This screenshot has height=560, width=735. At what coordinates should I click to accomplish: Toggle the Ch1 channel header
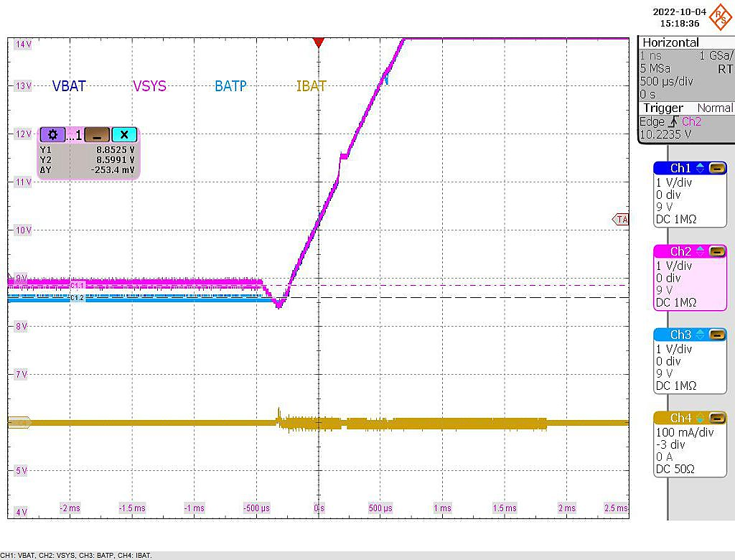(679, 167)
